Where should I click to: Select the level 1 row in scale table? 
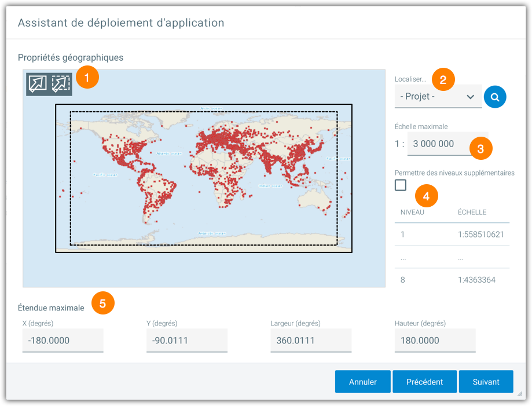click(452, 235)
